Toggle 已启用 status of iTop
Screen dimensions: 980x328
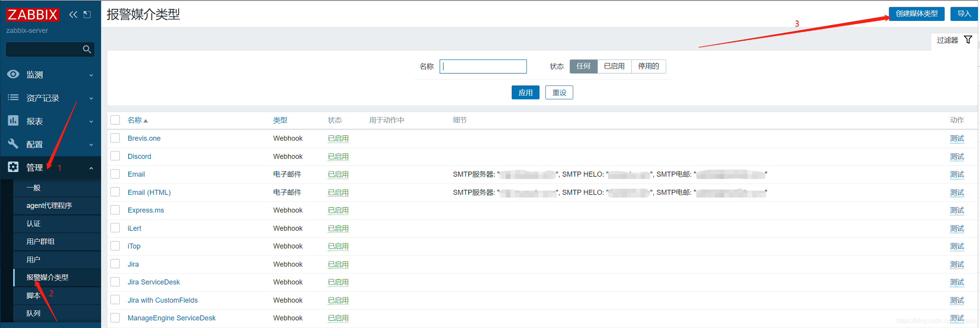click(338, 246)
